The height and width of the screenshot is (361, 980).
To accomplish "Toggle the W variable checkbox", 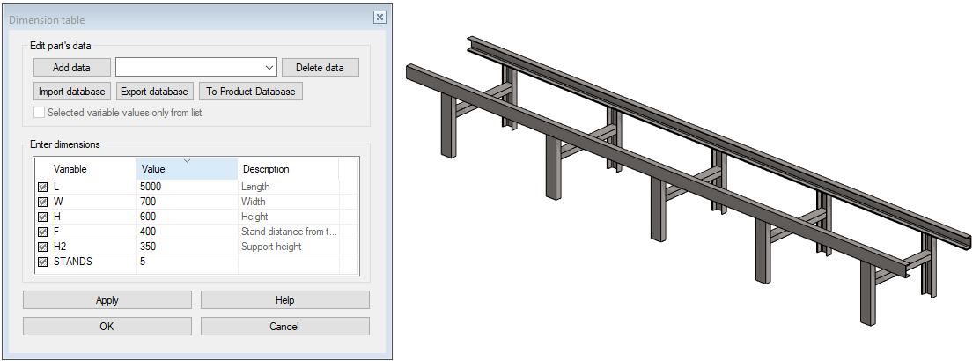I will [42, 202].
